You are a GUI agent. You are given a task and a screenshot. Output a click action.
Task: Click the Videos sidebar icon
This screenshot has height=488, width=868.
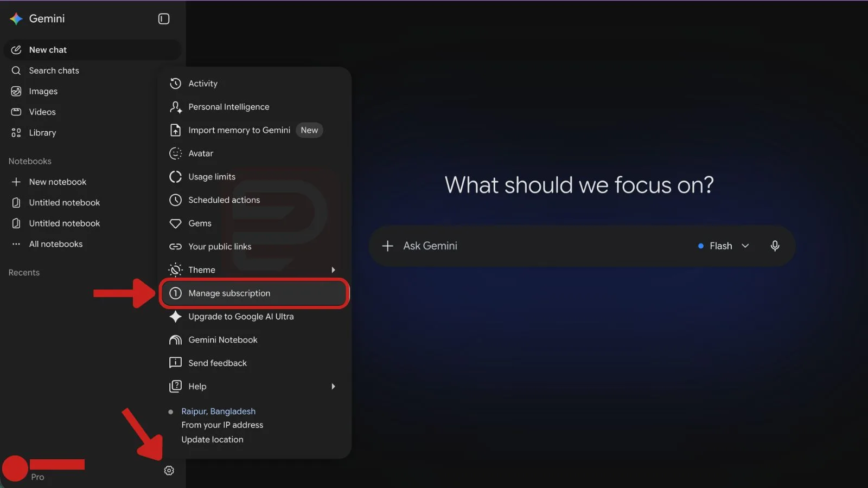pos(16,112)
